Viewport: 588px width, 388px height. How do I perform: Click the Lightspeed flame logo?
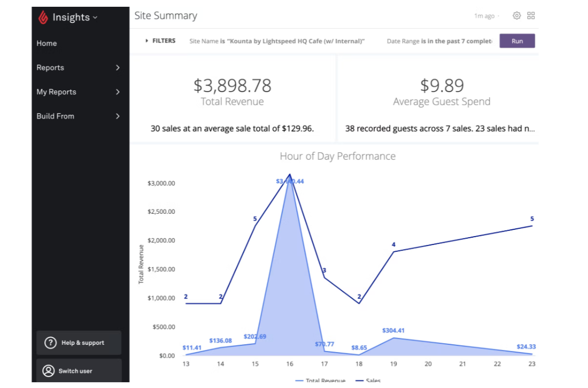(x=44, y=17)
